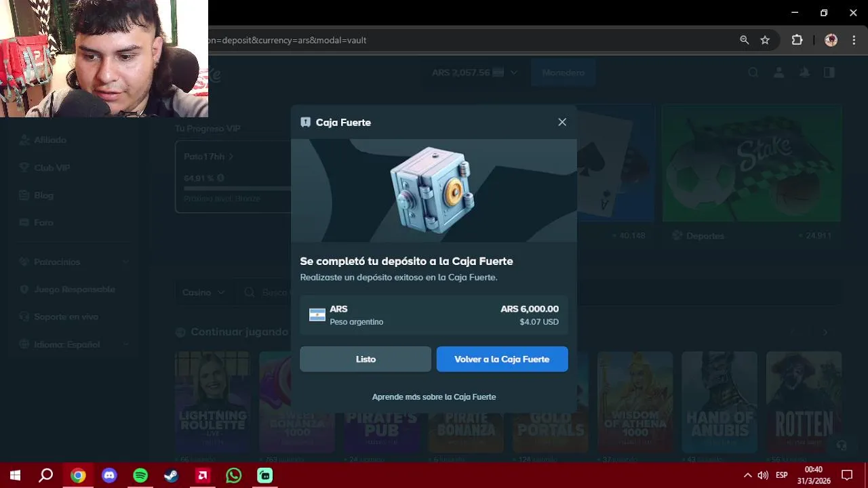Screen dimensions: 868x488
Task: Open the green streaming app taskbar icon
Action: click(x=265, y=475)
